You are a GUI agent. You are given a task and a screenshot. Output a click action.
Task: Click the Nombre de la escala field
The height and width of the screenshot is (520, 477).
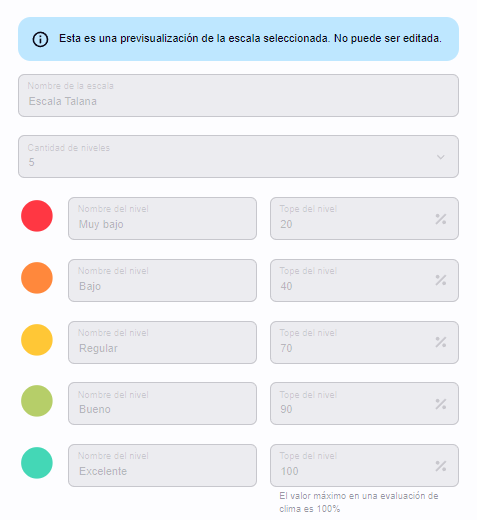[x=238, y=95]
